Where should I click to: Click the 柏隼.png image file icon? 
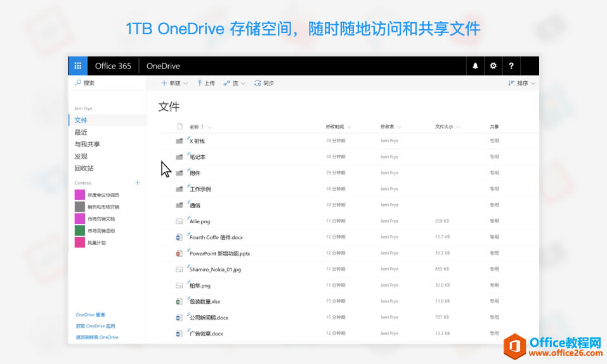(179, 285)
